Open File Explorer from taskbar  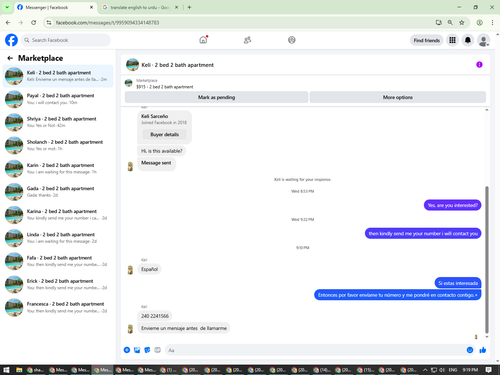(19, 370)
